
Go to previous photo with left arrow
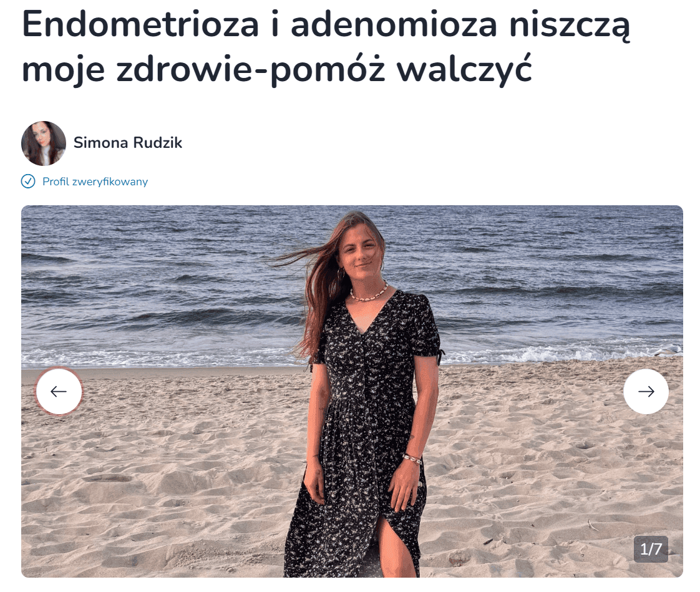pos(59,392)
